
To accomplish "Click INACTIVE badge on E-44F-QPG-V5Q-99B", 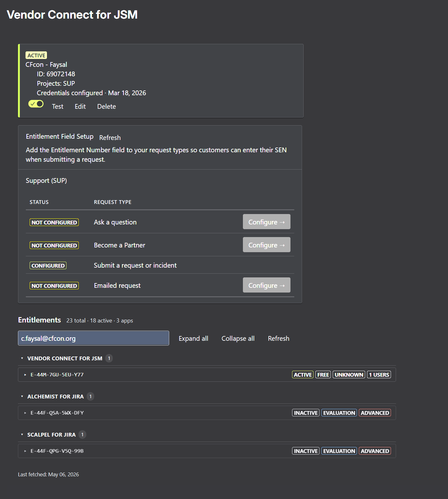I will (x=306, y=451).
